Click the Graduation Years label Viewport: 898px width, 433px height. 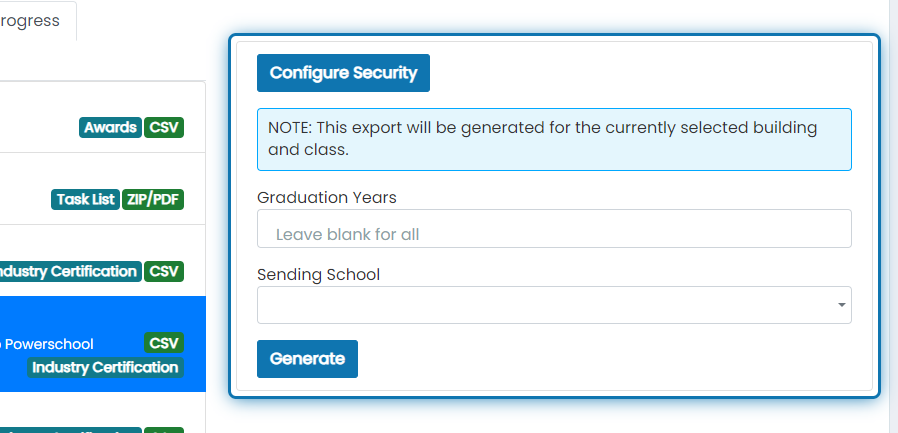tap(326, 198)
